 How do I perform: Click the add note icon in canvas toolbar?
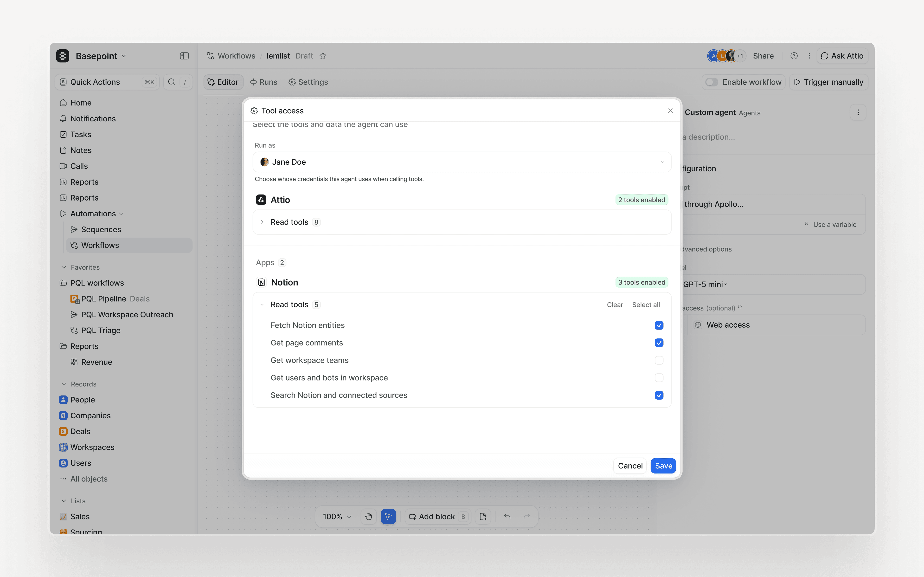point(483,516)
